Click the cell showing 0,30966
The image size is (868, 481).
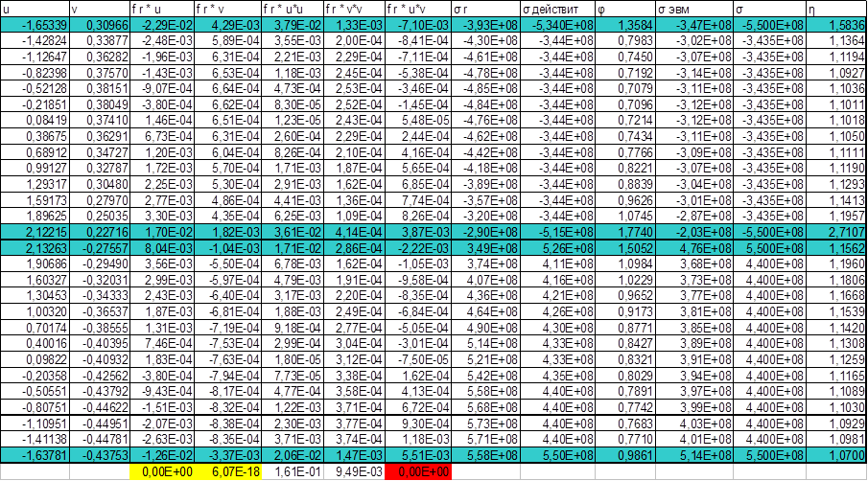click(x=100, y=25)
